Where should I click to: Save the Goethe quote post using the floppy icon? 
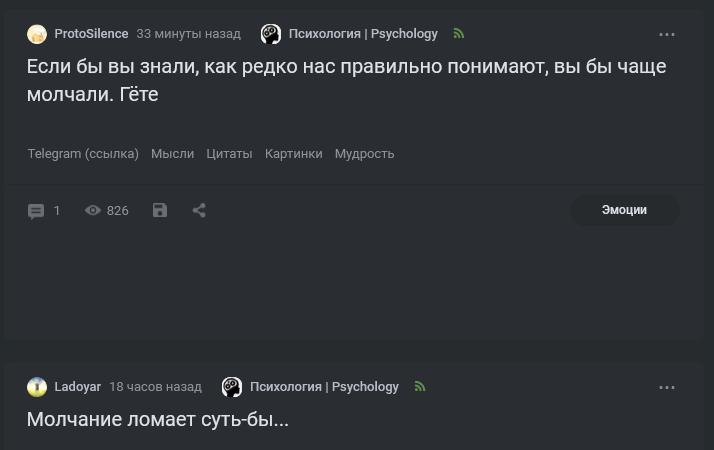160,210
